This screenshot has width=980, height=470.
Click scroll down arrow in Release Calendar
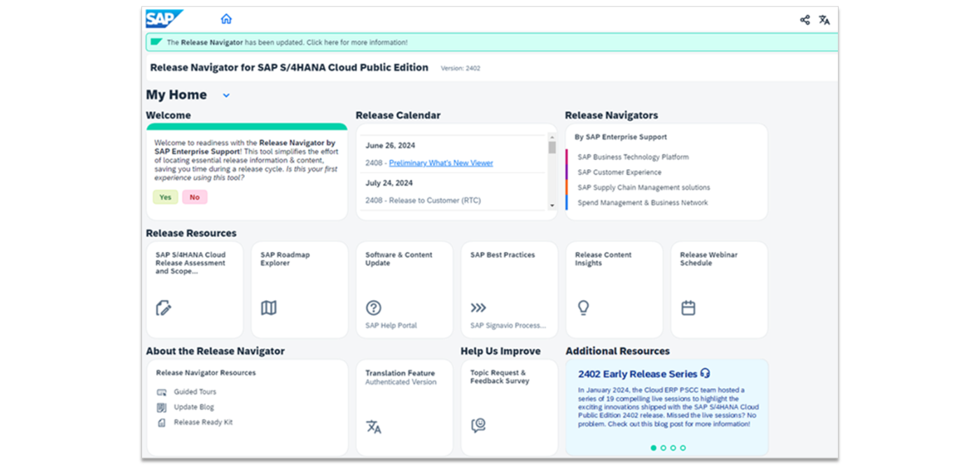(552, 206)
